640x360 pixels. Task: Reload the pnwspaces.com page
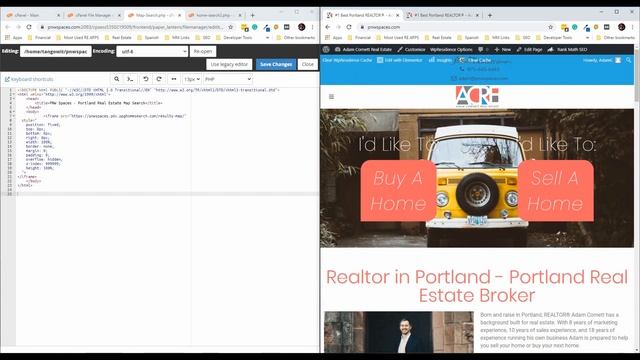pos(349,27)
